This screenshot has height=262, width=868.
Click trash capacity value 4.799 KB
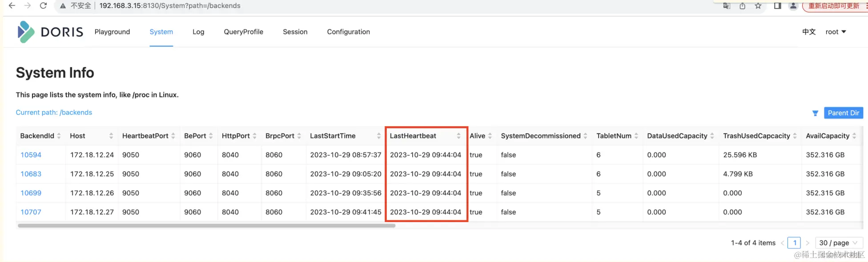[738, 174]
